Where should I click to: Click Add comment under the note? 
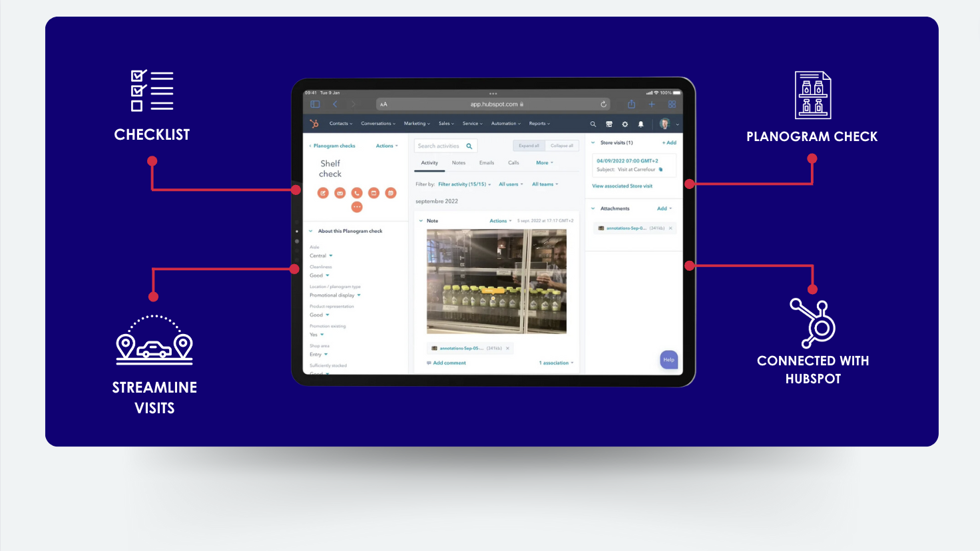(446, 363)
